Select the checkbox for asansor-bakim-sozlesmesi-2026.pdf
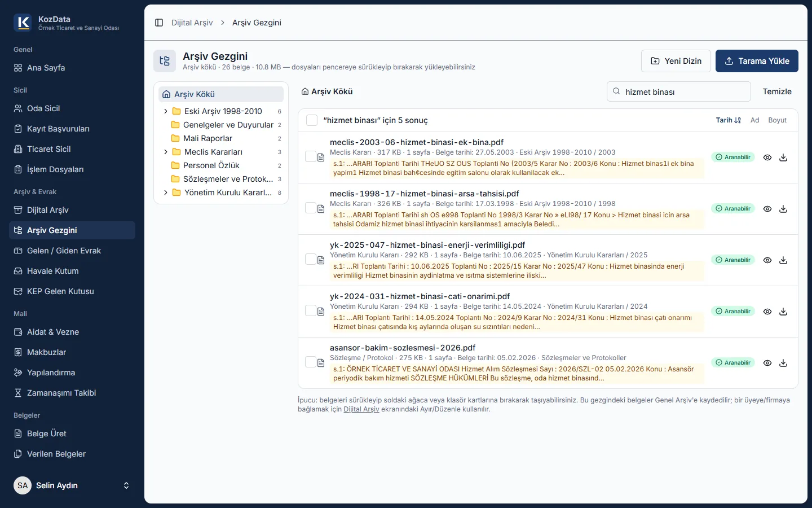 click(311, 362)
